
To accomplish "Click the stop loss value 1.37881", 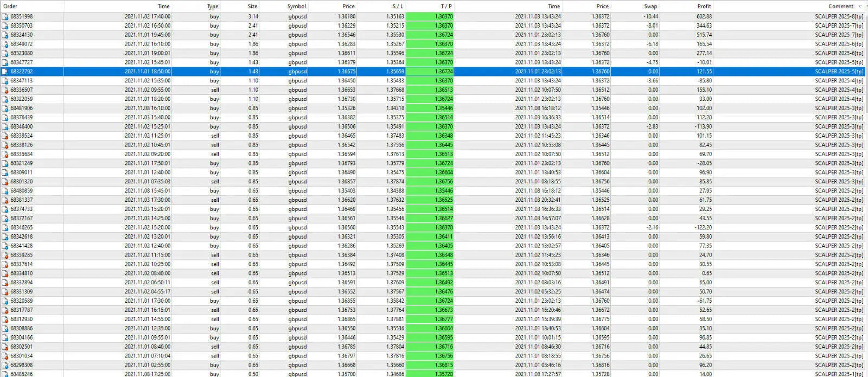I will coord(395,319).
